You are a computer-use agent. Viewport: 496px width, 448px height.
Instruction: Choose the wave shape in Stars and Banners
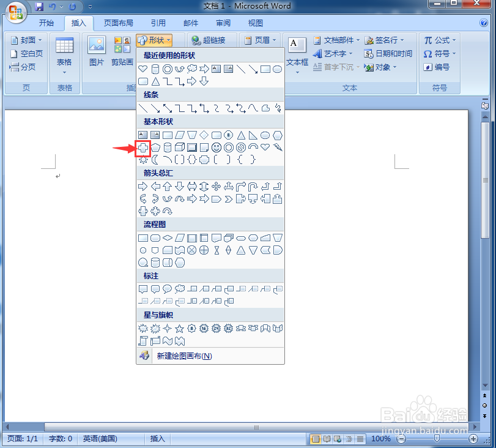coord(168,341)
